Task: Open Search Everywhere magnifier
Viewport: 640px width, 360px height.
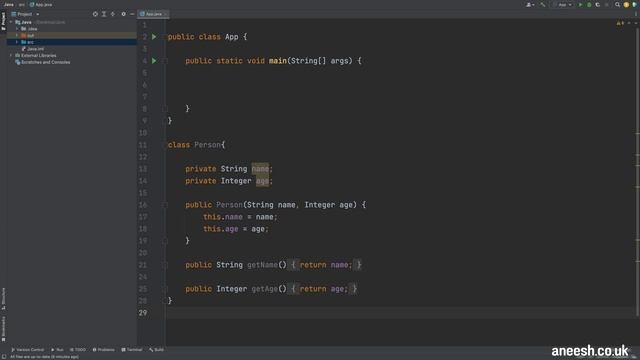Action: point(617,4)
